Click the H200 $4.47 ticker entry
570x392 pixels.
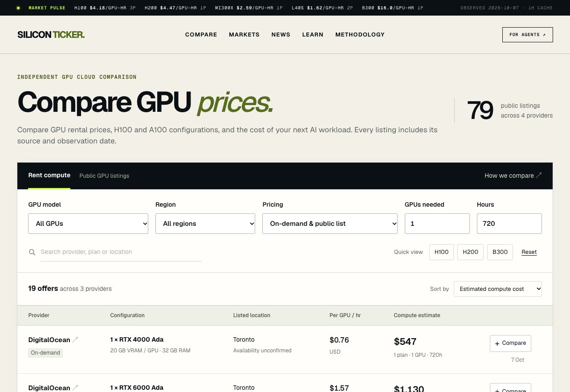[x=175, y=8]
